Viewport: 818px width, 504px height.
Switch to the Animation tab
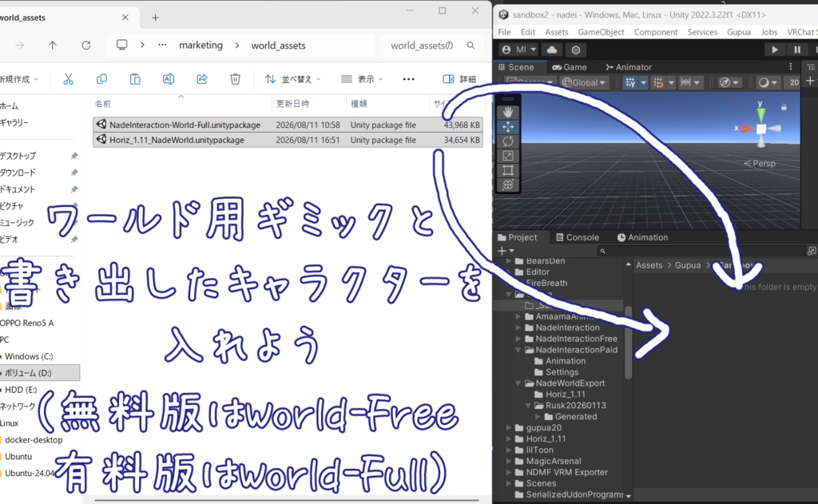642,237
